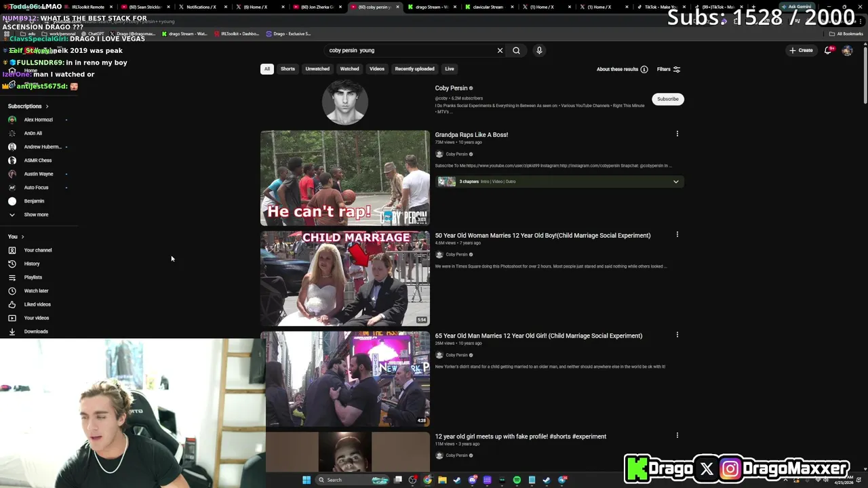
Task: Open File Explorer from the taskbar
Action: point(442,480)
